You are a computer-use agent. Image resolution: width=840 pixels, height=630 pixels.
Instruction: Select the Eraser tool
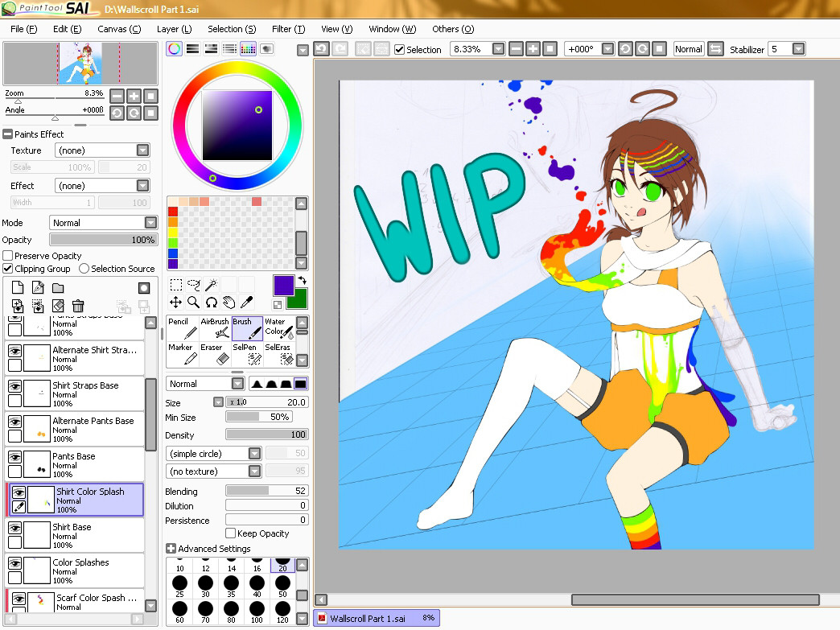[215, 353]
